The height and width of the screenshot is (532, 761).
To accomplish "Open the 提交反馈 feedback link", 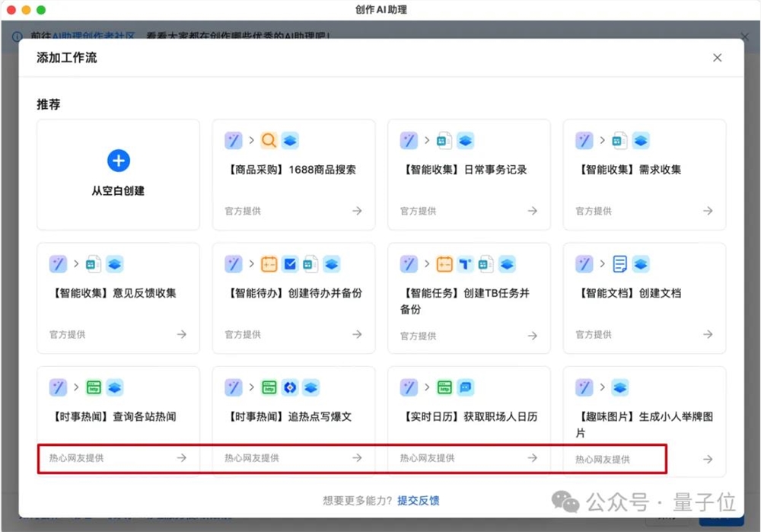I will (x=418, y=501).
